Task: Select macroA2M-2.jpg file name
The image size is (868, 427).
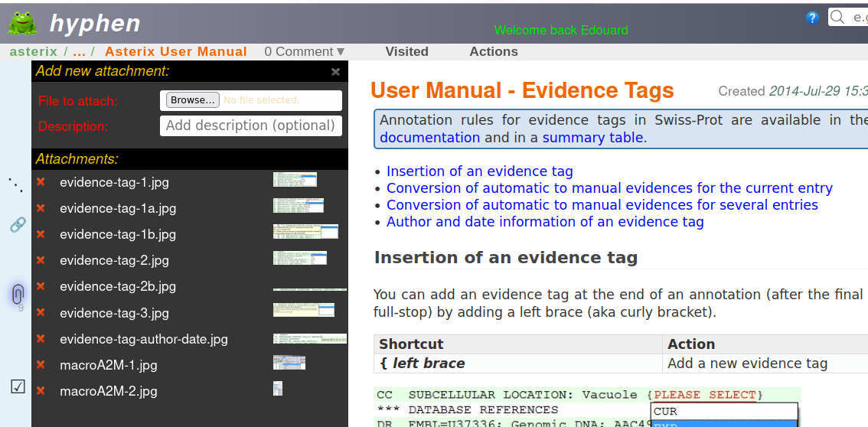Action: pos(109,391)
